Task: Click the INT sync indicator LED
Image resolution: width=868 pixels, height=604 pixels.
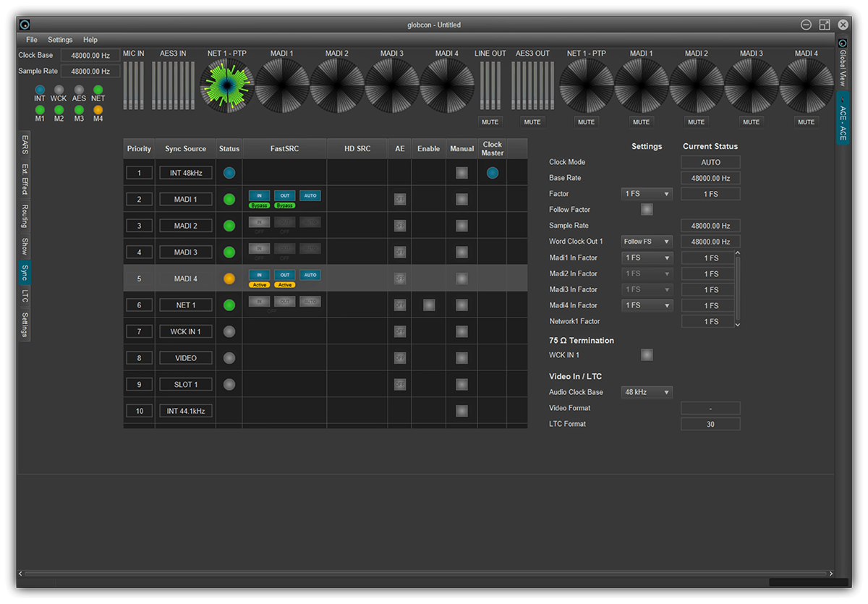Action: (x=40, y=90)
